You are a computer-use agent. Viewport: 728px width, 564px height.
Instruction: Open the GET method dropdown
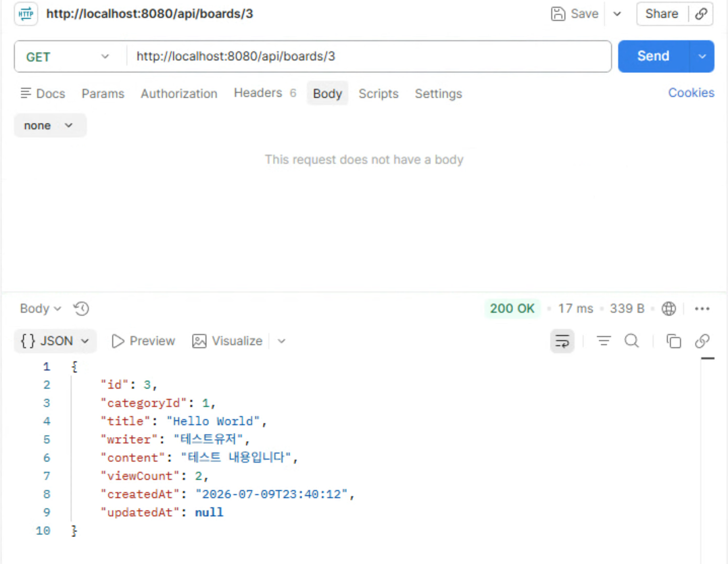68,57
